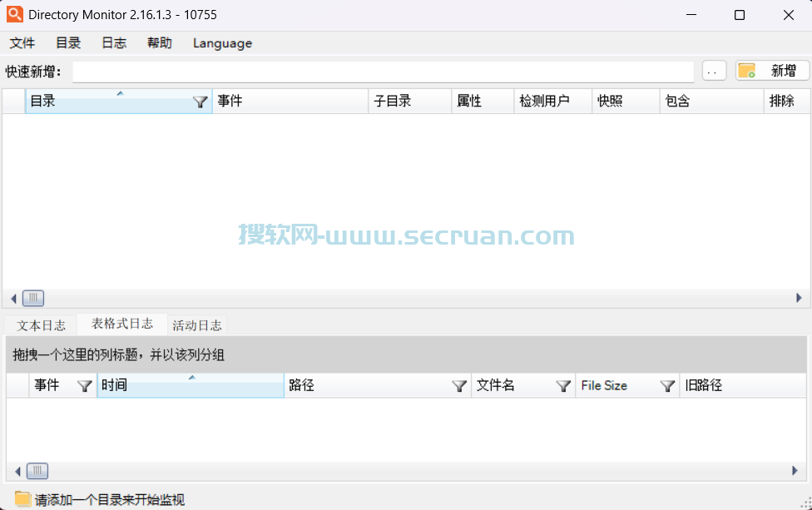812x510 pixels.
Task: Click the 文件名 column header text
Action: 495,385
